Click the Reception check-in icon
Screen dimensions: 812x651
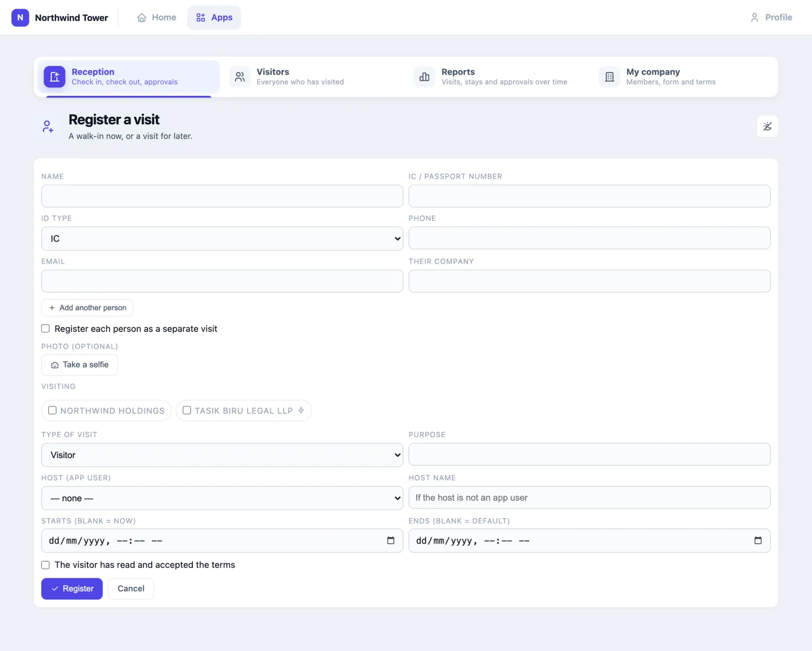click(54, 77)
